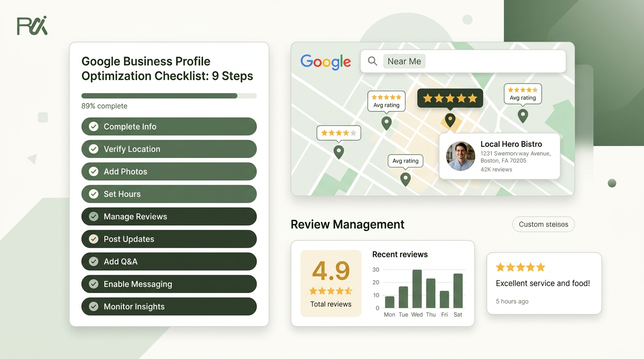The image size is (644, 359).
Task: Click the Local Hero Bistro profile photo
Action: tap(461, 156)
